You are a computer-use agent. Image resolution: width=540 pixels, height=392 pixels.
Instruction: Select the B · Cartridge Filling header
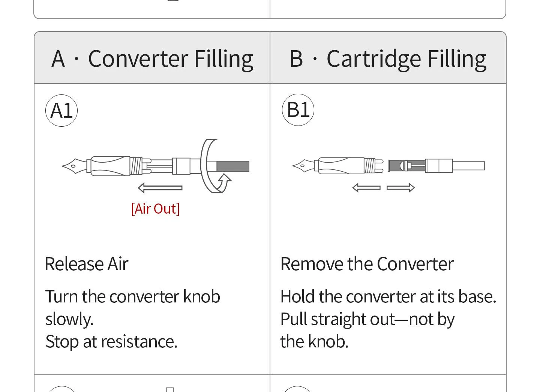(x=388, y=58)
